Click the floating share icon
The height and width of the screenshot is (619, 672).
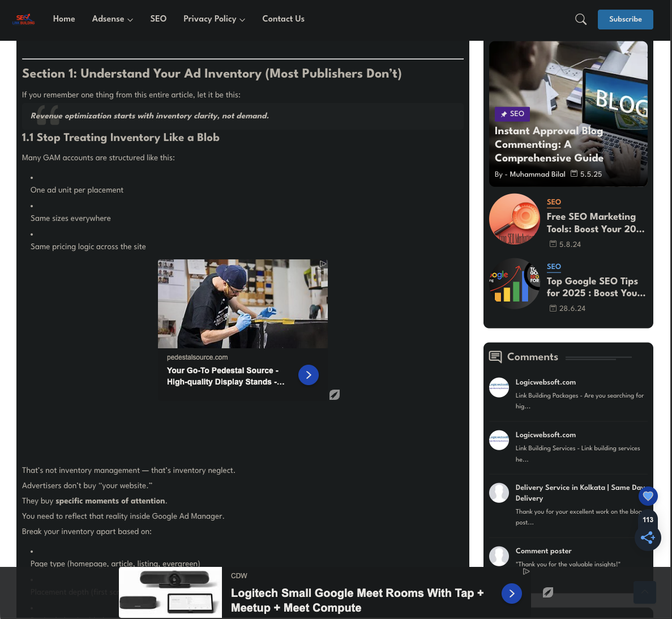[648, 537]
